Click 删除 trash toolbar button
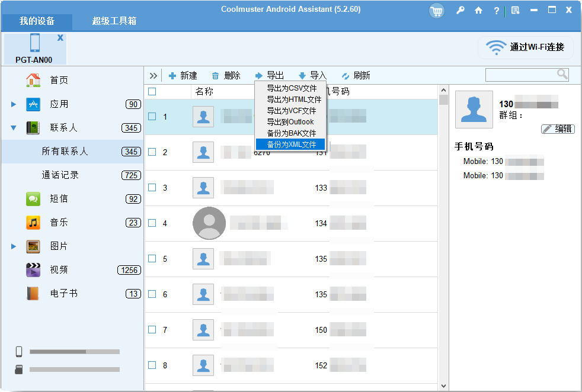The image size is (582, 392). click(226, 76)
